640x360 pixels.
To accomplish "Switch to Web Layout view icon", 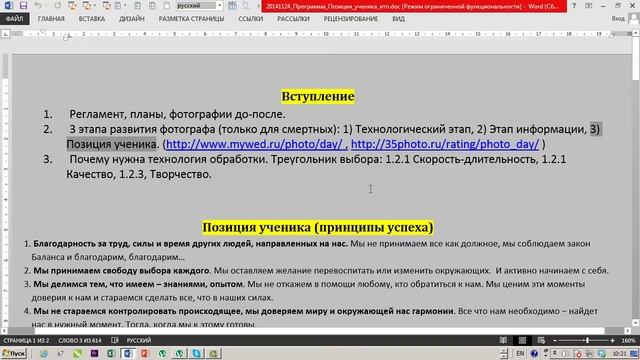I will coord(541,340).
